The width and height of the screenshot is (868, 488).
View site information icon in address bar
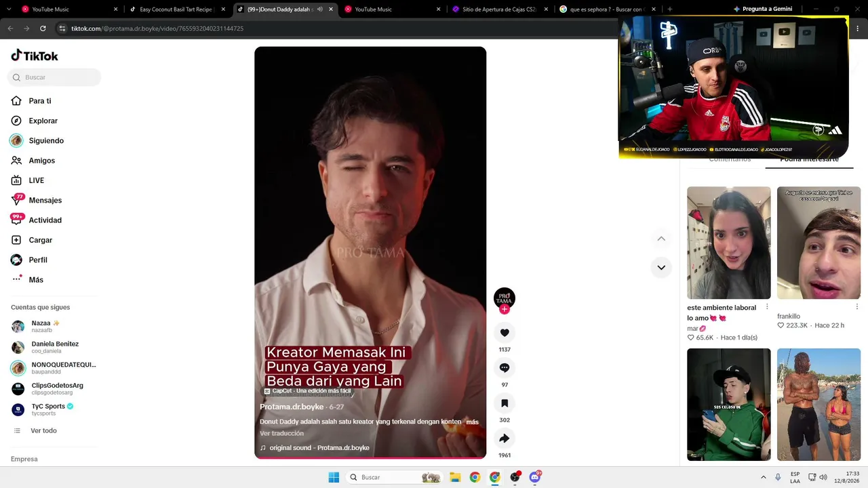(62, 28)
